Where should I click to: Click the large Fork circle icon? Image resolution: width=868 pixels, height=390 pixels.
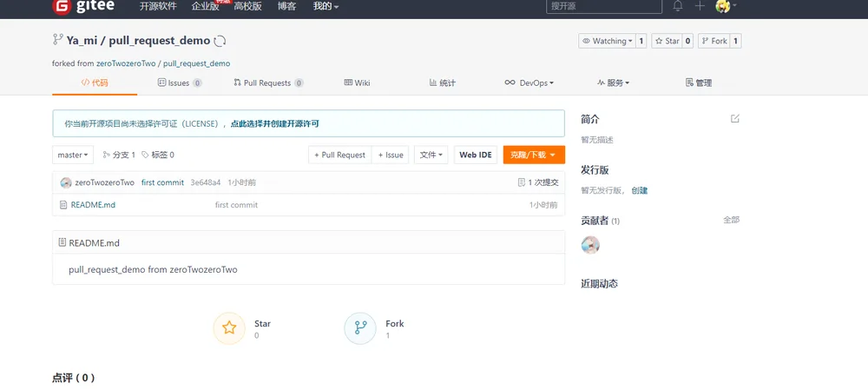(x=360, y=328)
